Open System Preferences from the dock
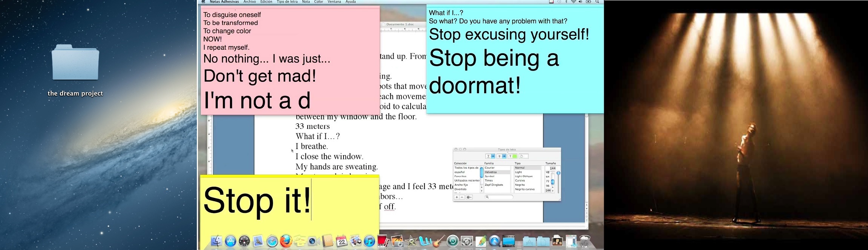This screenshot has width=868, height=250. (x=467, y=241)
